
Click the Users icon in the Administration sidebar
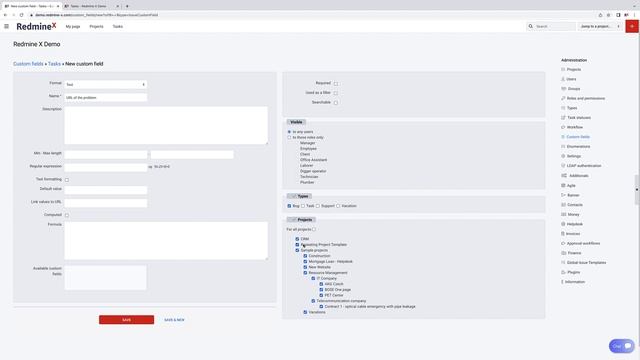tap(563, 79)
